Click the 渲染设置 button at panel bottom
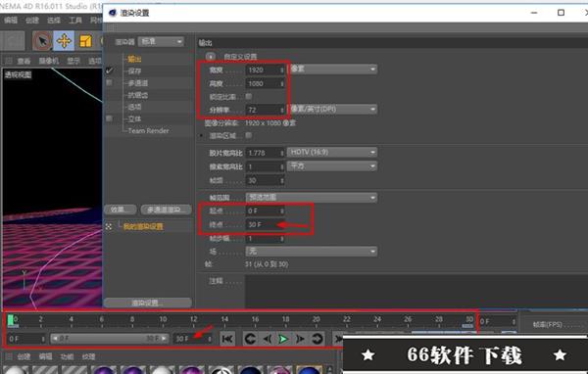 point(148,303)
